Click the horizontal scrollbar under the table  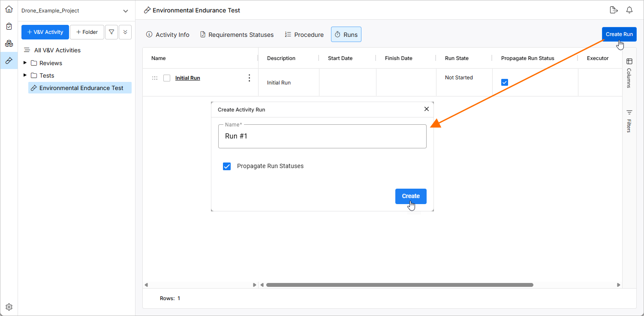tap(399, 285)
